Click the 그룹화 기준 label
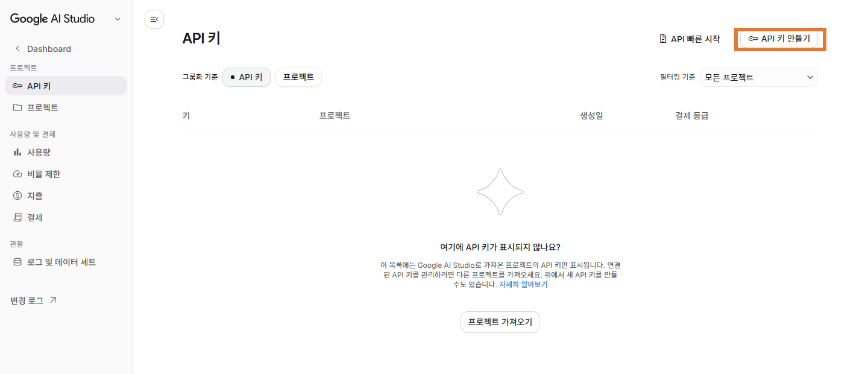This screenshot has height=374, width=868. point(200,77)
